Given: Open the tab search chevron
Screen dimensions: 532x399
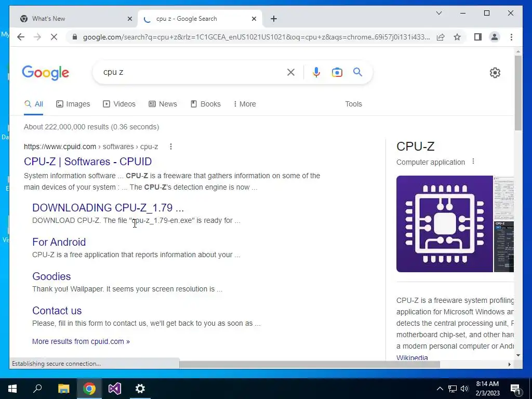Looking at the screenshot, I should 438,13.
